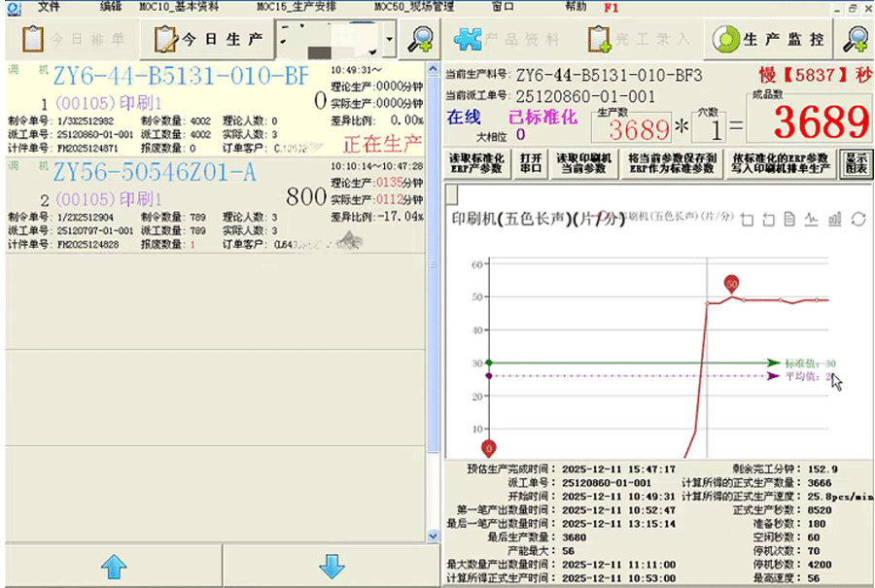Click the max value 50 chart marker
Screen dimensions: 875x588
(x=731, y=283)
